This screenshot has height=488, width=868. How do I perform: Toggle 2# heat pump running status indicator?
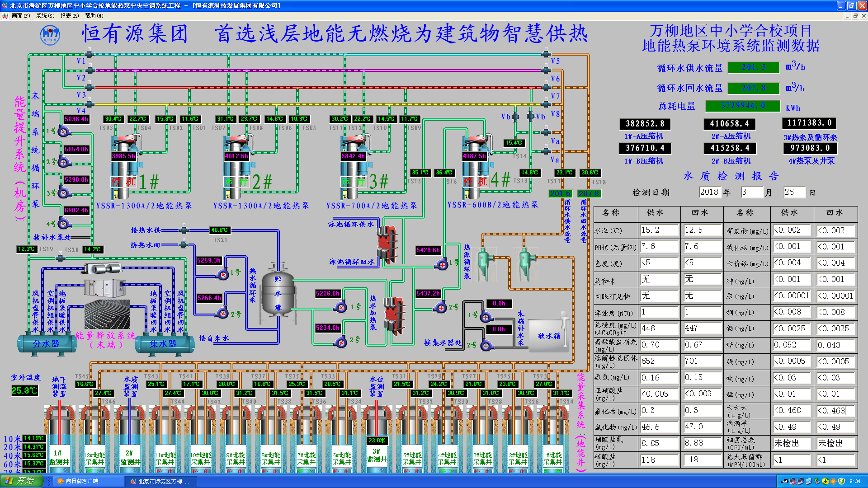[x=237, y=182]
